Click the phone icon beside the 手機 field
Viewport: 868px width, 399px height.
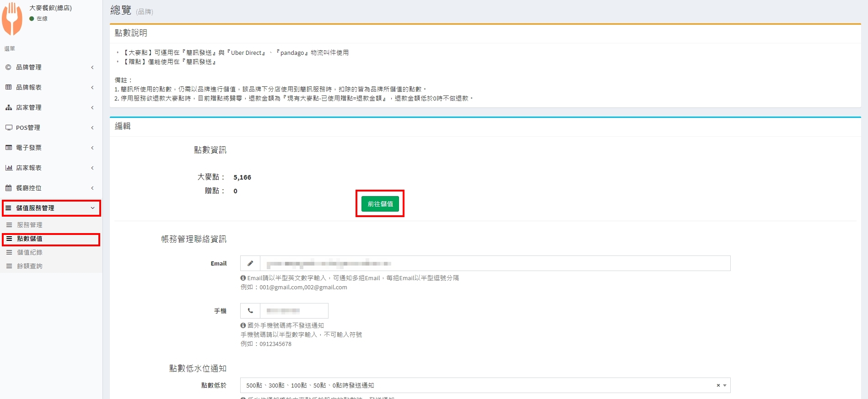[x=250, y=311]
